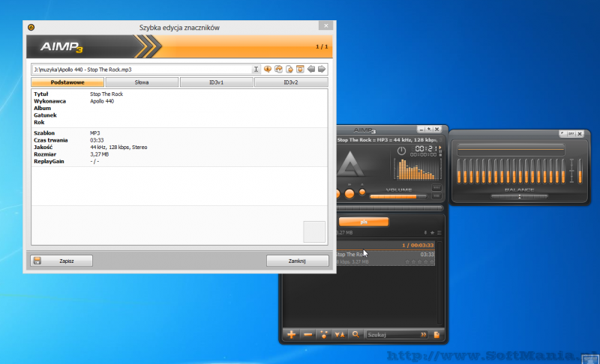Screen dimensions: 600x364
Task: Click the magnifier search icon in the playlist
Action: [355, 335]
